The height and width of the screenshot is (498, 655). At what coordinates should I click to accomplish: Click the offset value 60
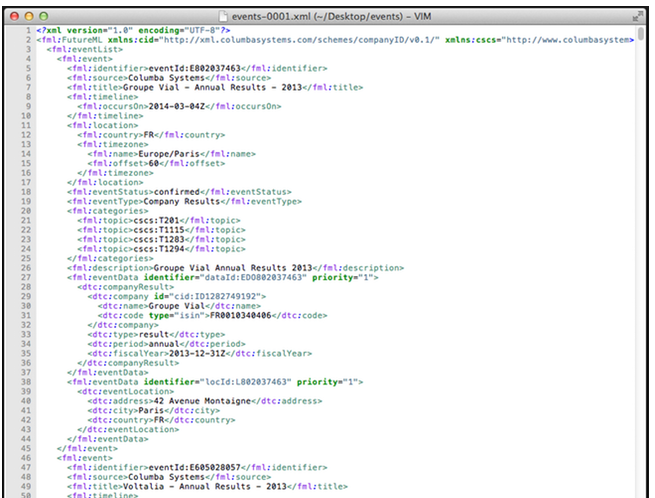[154, 163]
